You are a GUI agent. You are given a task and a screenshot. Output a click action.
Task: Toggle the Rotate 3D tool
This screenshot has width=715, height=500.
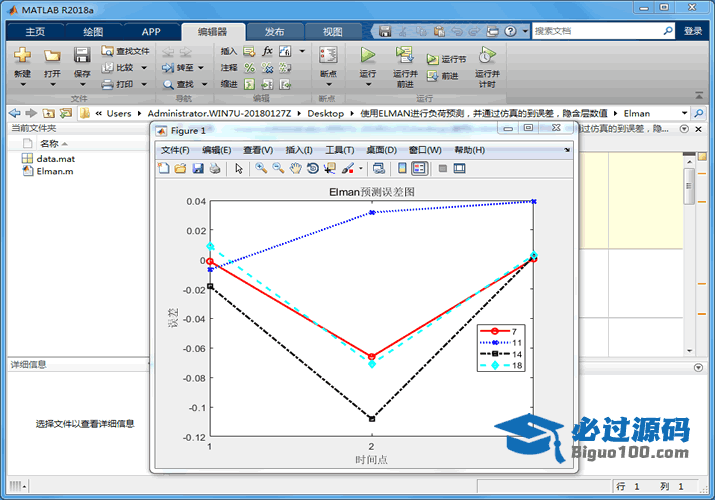click(x=313, y=168)
